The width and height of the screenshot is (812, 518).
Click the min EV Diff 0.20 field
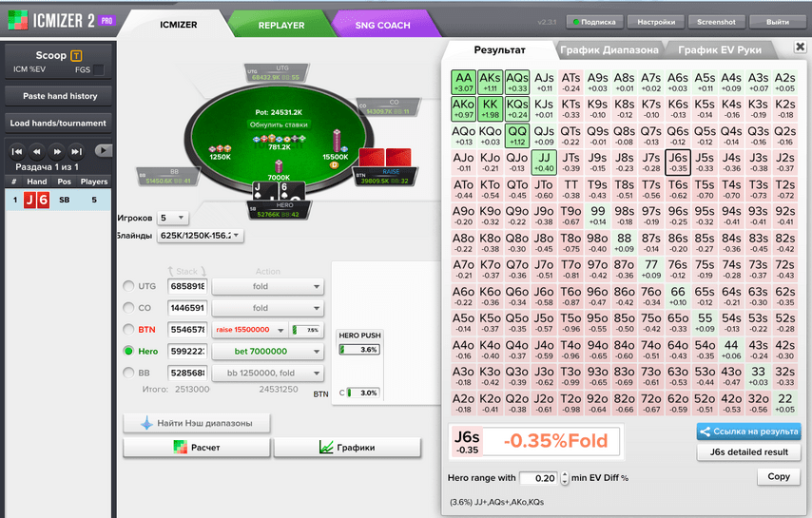[539, 478]
